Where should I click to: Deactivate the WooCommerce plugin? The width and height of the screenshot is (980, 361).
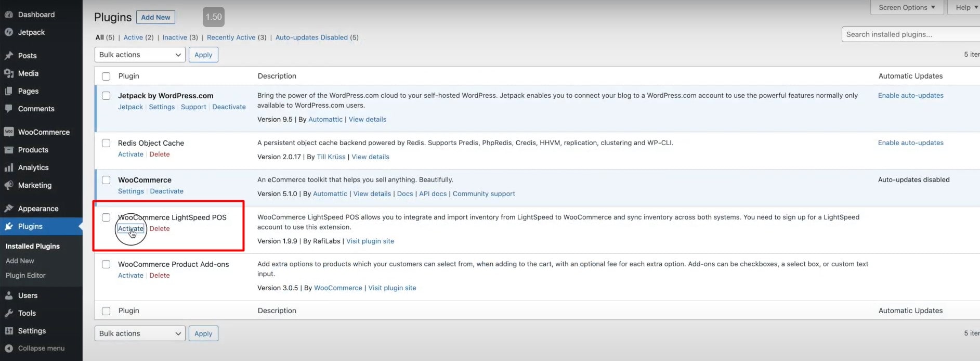pos(166,191)
